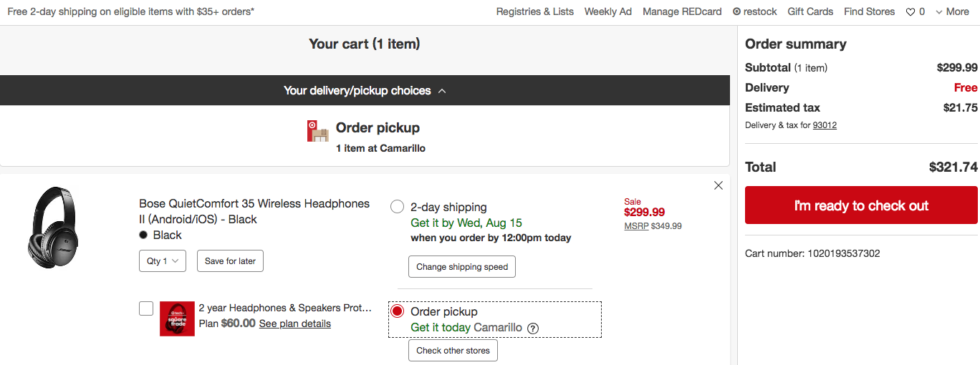
Task: Open the Qty 1 dropdown
Action: click(x=163, y=261)
